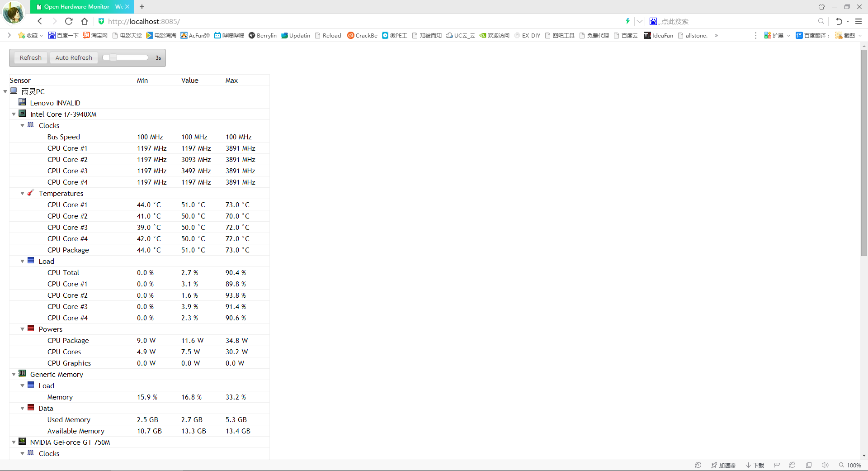868x471 pixels.
Task: Collapse the CPU Clocks group
Action: point(22,125)
